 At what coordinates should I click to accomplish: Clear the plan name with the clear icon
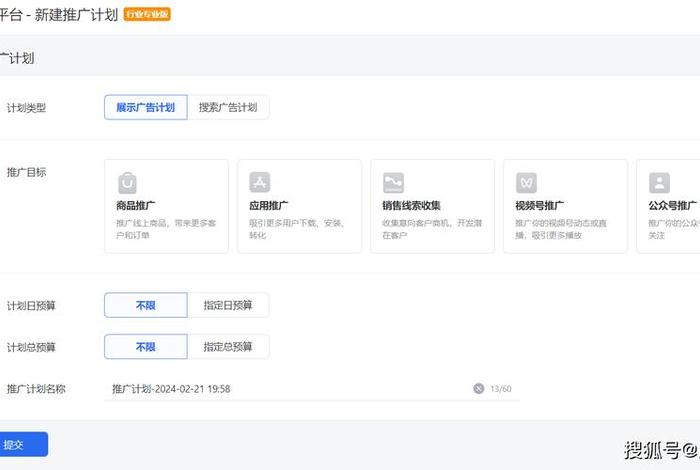479,389
